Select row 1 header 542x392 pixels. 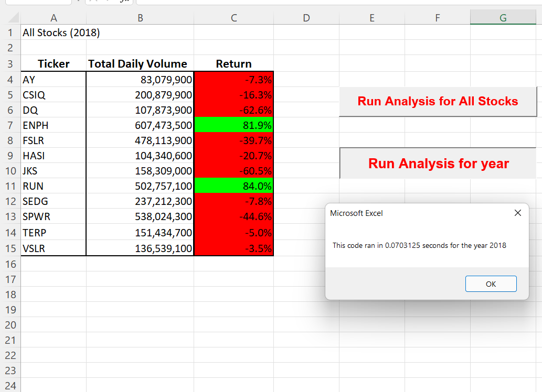click(10, 32)
